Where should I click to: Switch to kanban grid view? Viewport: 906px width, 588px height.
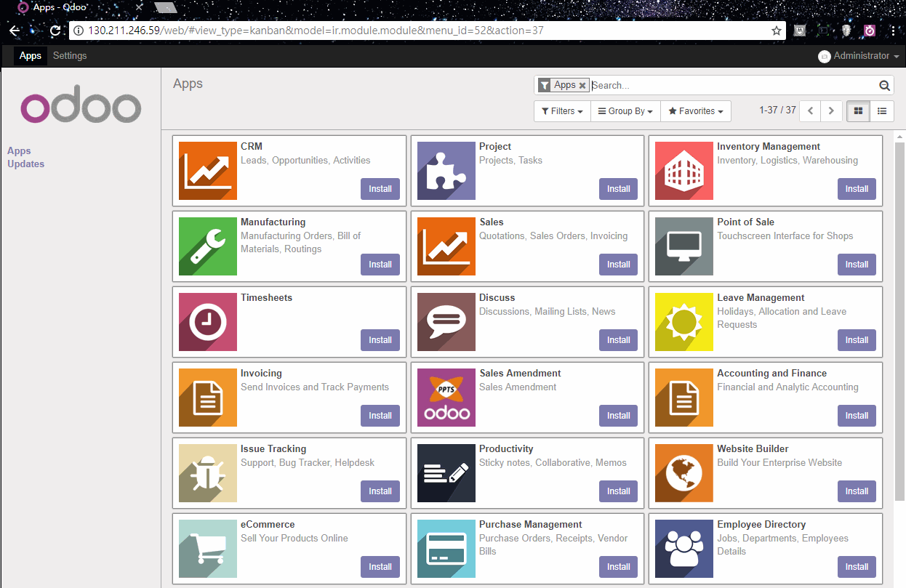click(x=859, y=111)
